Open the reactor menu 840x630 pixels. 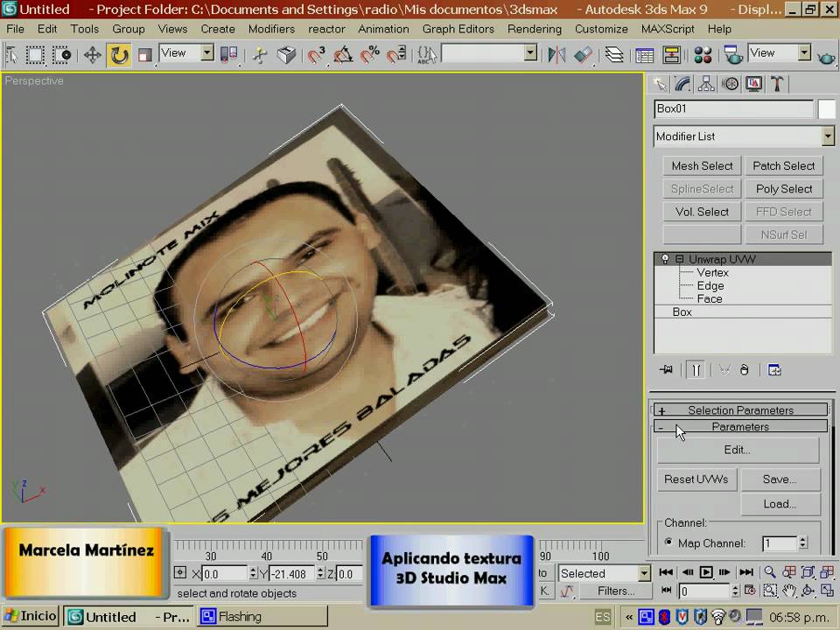pyautogui.click(x=326, y=29)
